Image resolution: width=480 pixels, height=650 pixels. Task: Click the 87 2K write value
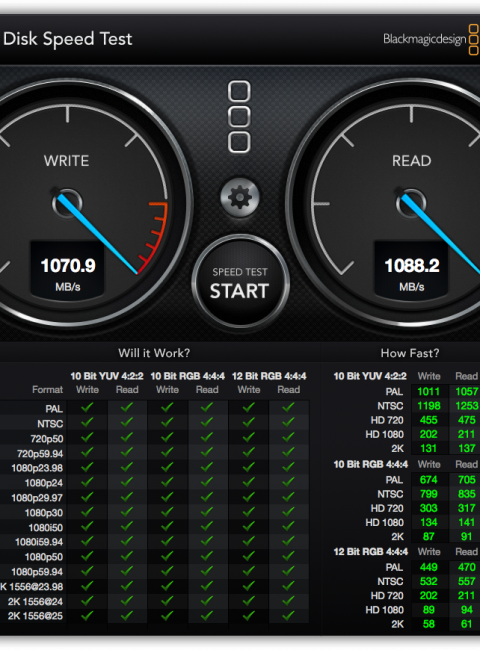[429, 536]
